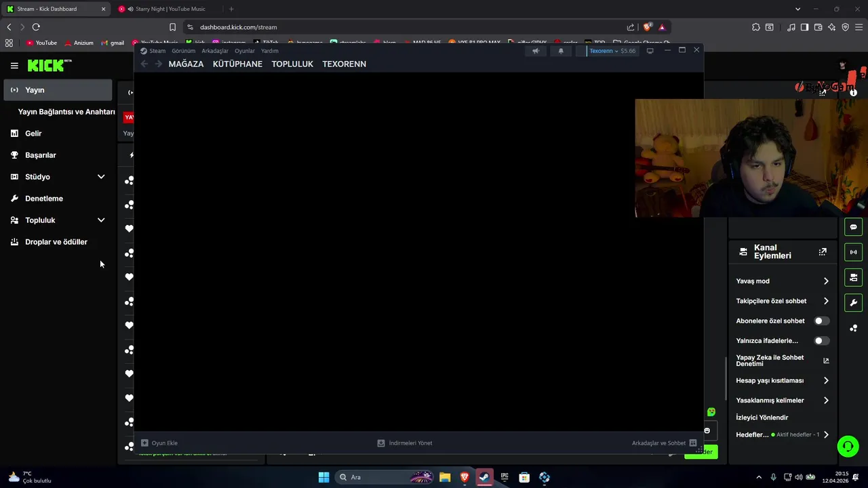Image resolution: width=868 pixels, height=488 pixels.
Task: Open Brave Wallet icon
Action: pos(818,27)
